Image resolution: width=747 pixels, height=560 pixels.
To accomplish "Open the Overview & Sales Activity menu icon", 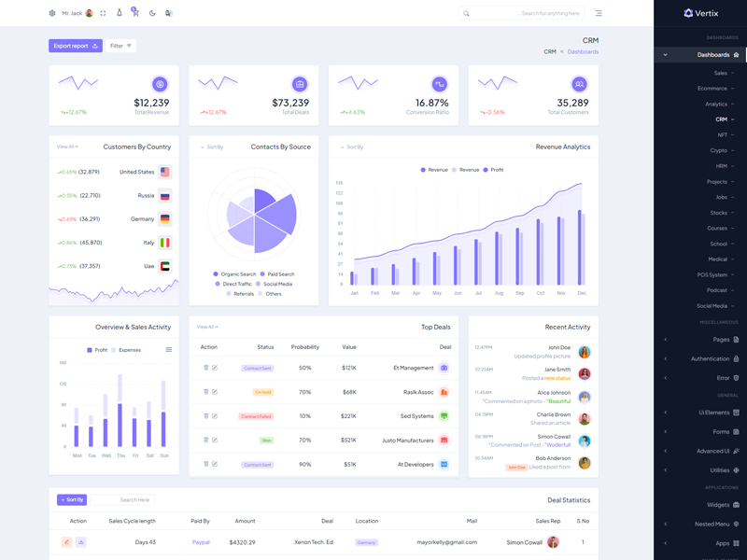I will point(169,350).
